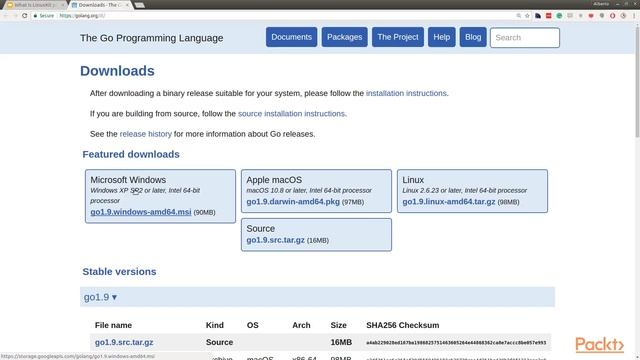Screen dimensions: 640x360
Task: Download featured go1.9.src.tar.gz source
Action: click(x=276, y=240)
